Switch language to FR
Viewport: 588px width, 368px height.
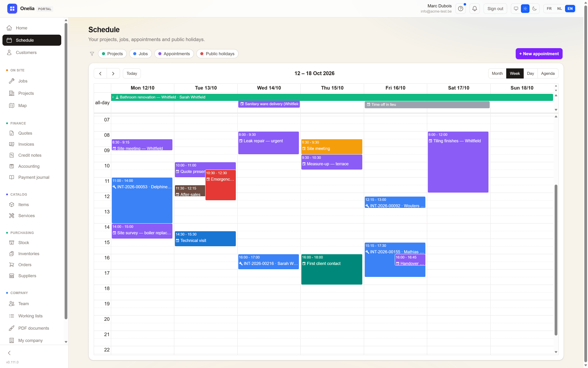[549, 9]
